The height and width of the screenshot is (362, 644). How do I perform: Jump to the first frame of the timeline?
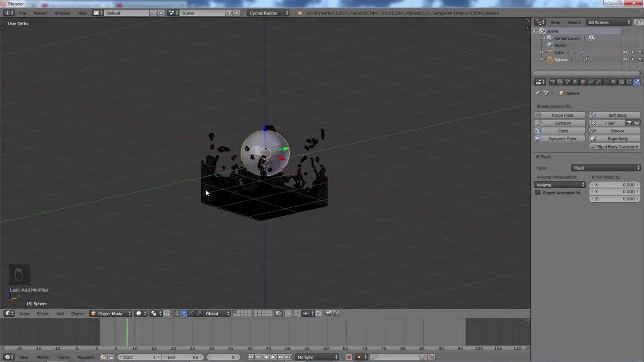[x=251, y=357]
